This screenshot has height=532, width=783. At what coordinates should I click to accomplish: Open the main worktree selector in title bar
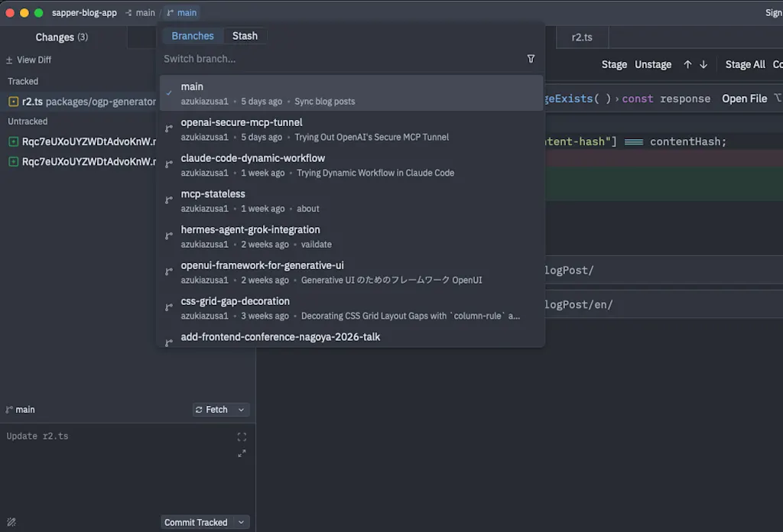point(141,13)
